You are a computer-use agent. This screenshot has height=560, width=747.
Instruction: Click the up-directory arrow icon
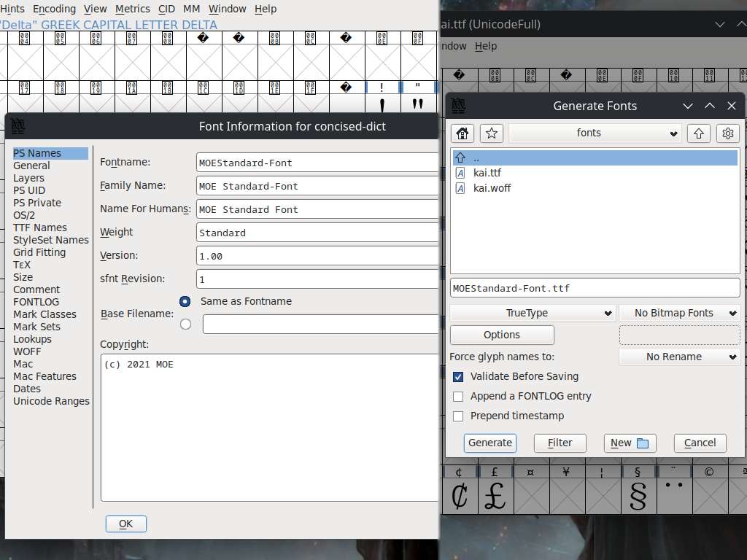click(698, 133)
